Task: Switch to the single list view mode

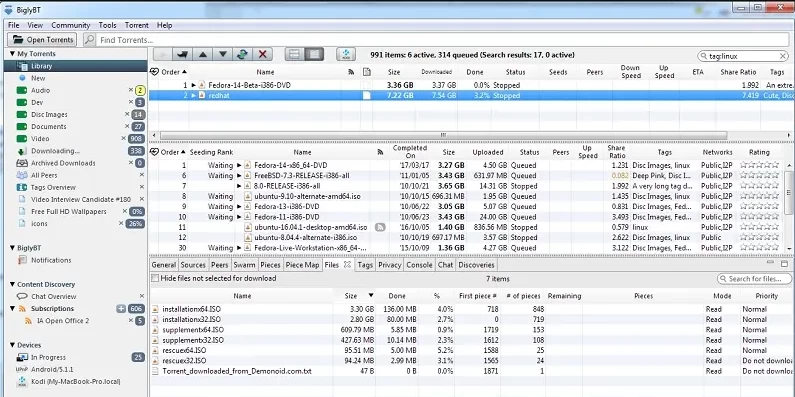Action: point(314,54)
